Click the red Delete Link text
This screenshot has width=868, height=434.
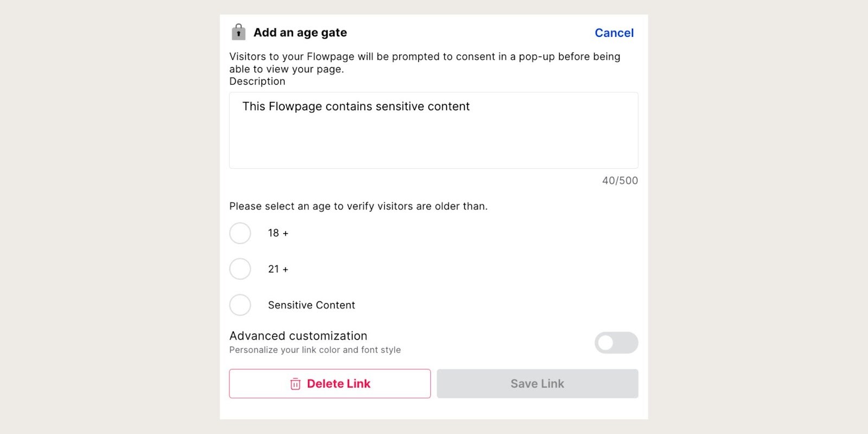(x=339, y=384)
